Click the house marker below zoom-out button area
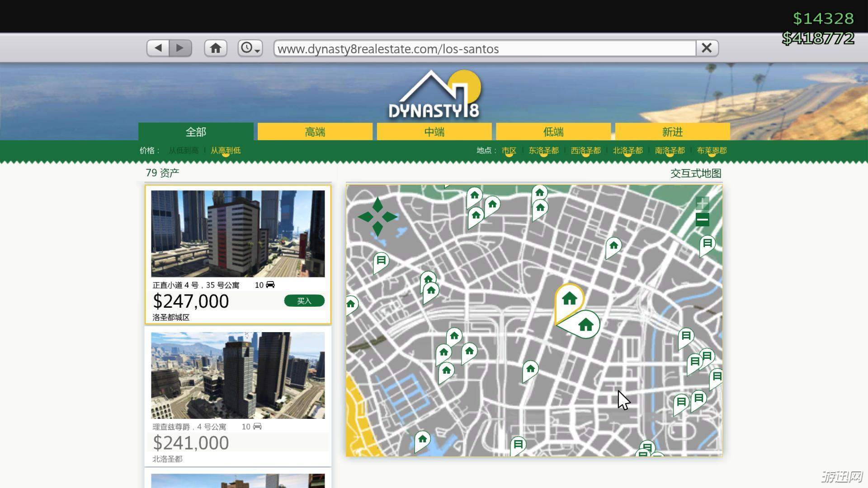 [613, 246]
